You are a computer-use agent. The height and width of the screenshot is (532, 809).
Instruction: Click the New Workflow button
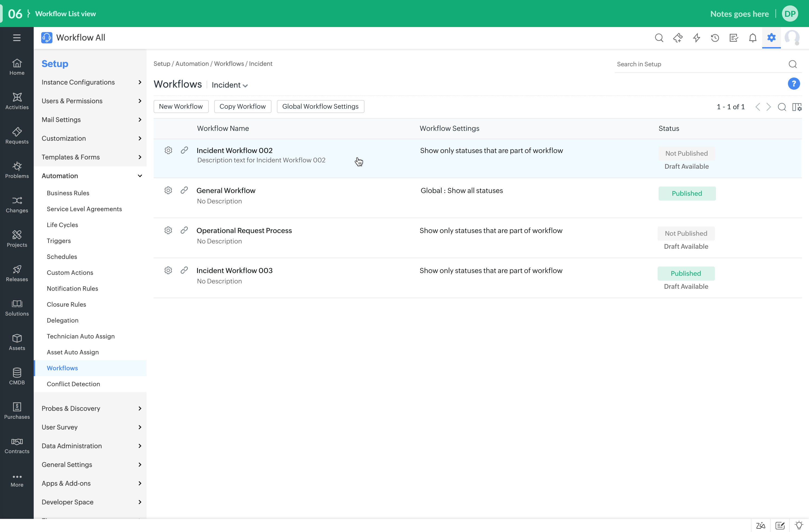tap(181, 107)
